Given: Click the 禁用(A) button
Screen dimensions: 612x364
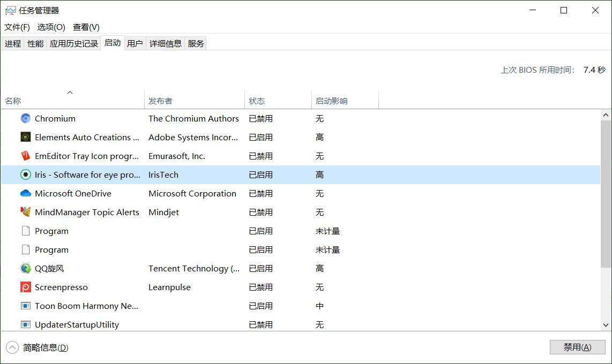Looking at the screenshot, I should pos(577,347).
